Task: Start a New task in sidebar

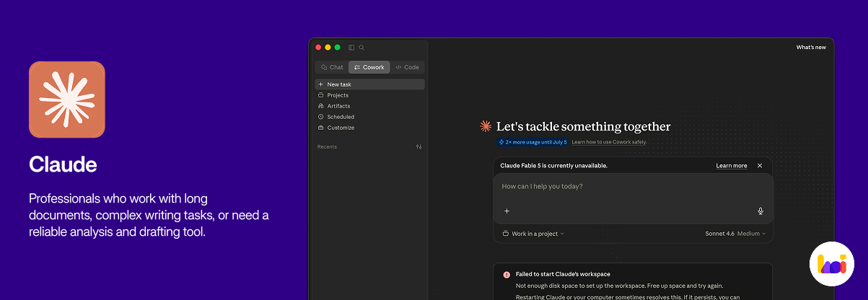Action: 369,84
